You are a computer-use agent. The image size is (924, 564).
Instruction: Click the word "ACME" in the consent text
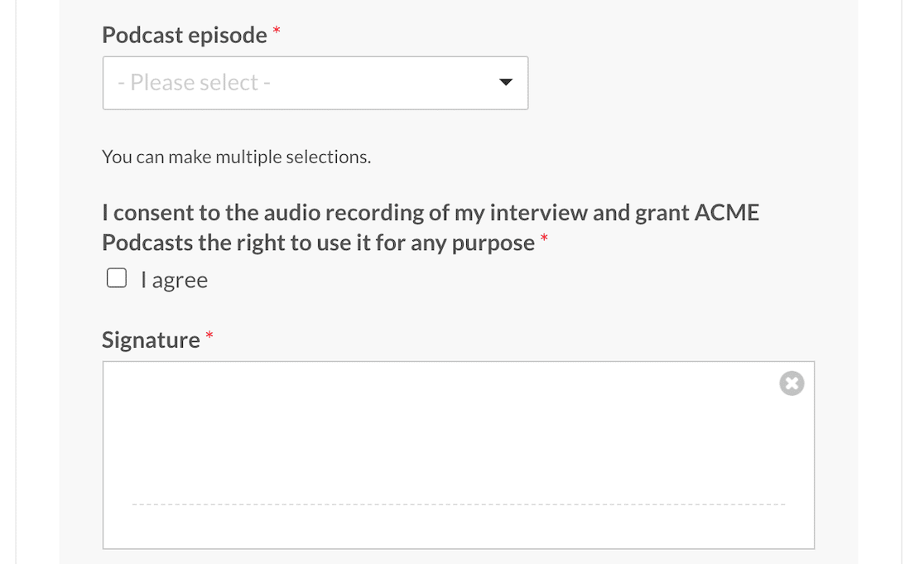(x=727, y=213)
